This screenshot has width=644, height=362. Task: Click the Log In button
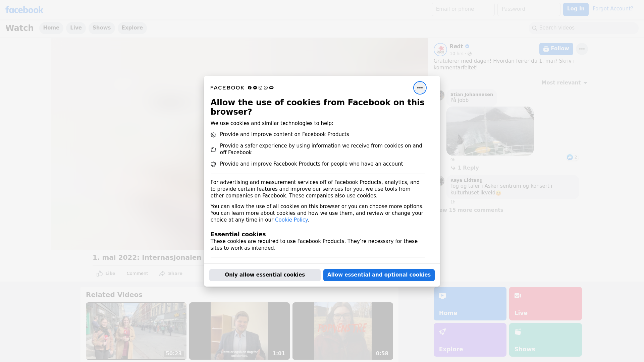pos(576,9)
